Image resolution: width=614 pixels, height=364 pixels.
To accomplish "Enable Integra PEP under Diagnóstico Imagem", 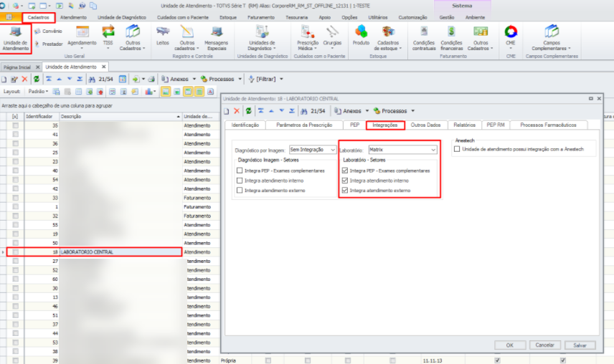I will click(240, 171).
